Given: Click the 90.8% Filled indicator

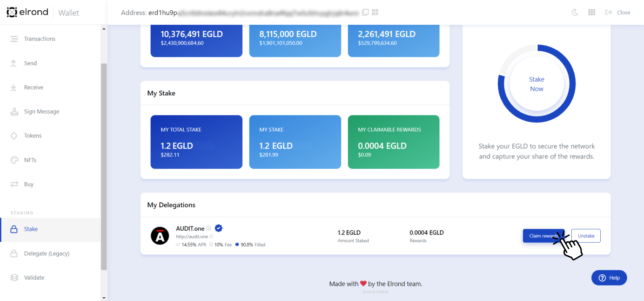Looking at the screenshot, I should tap(250, 244).
